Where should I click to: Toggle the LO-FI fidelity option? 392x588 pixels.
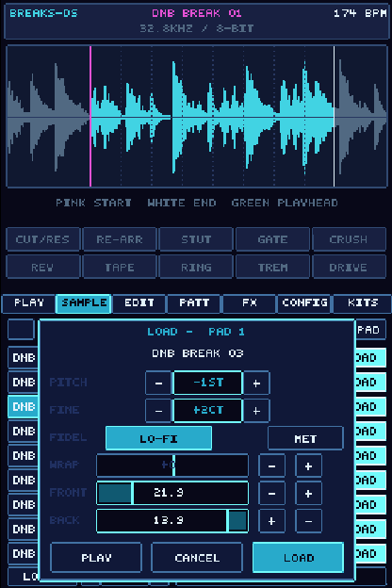point(158,438)
